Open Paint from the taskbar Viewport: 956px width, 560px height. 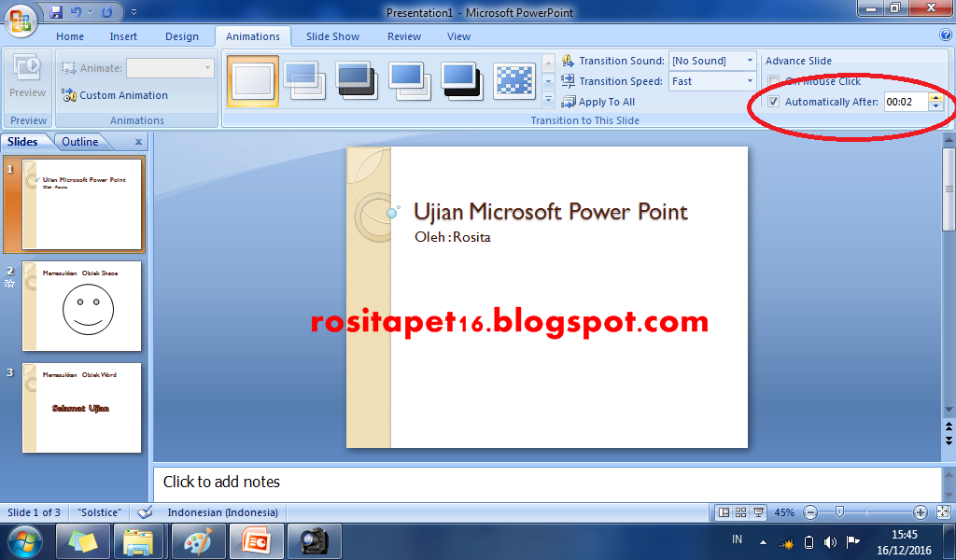tap(198, 541)
